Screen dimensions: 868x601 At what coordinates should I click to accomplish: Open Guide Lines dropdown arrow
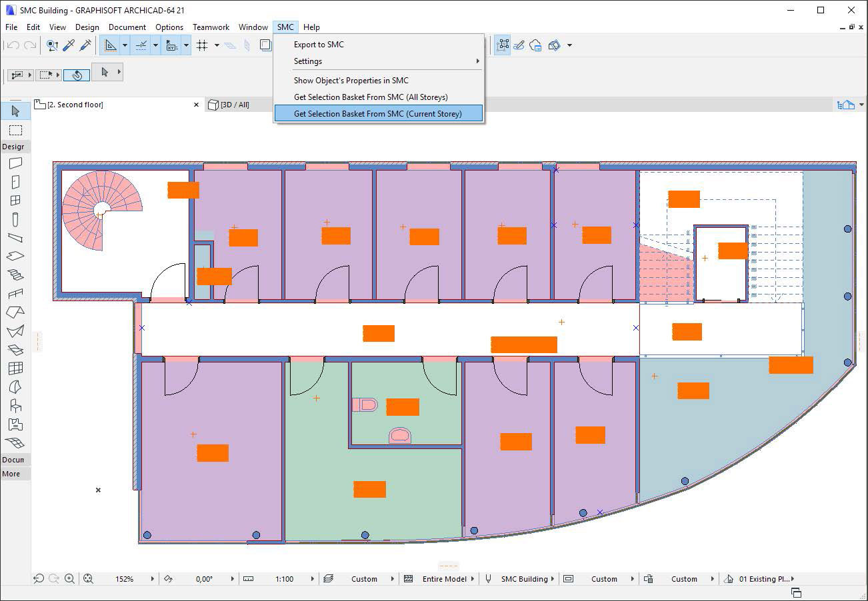click(125, 45)
